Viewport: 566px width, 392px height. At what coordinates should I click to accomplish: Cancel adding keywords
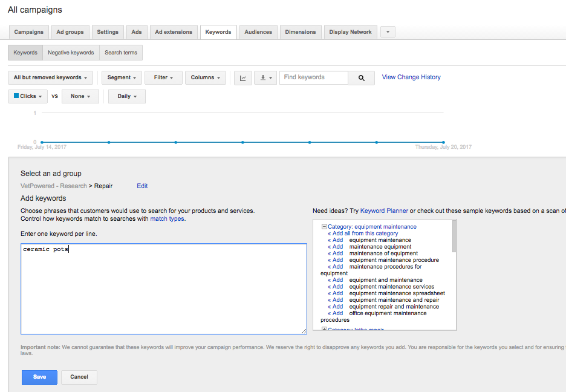click(79, 377)
